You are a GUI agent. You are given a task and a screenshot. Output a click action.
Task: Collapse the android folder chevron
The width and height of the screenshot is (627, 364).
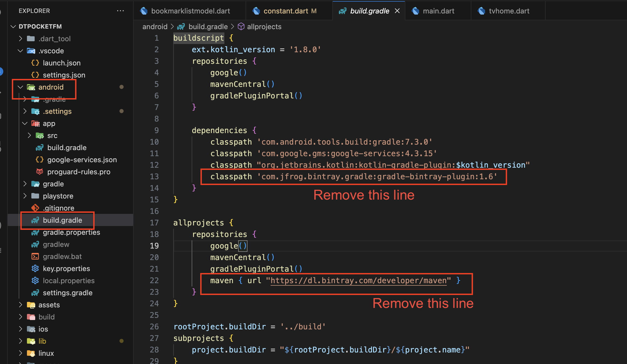click(20, 87)
